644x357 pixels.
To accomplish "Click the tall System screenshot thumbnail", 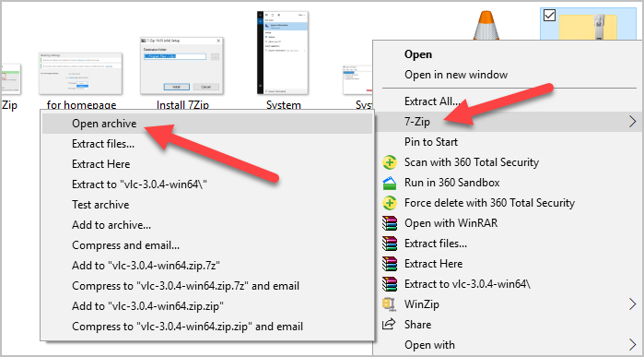I will point(283,53).
